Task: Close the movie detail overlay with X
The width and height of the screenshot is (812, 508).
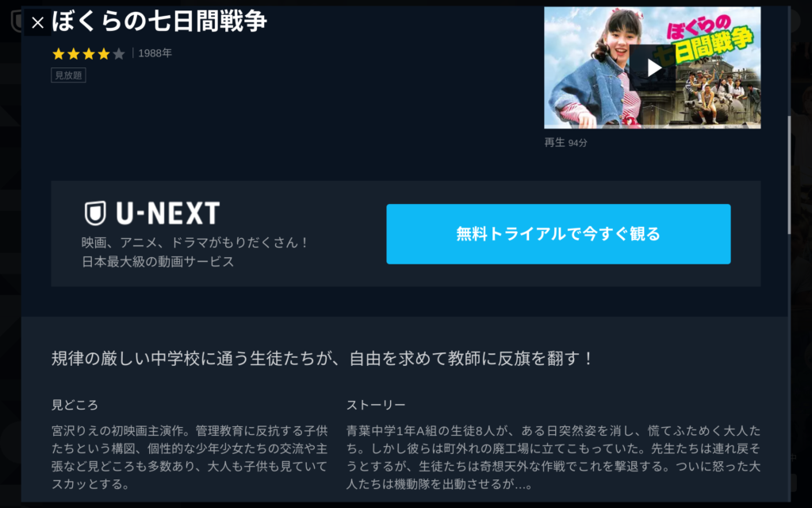Action: [x=37, y=23]
